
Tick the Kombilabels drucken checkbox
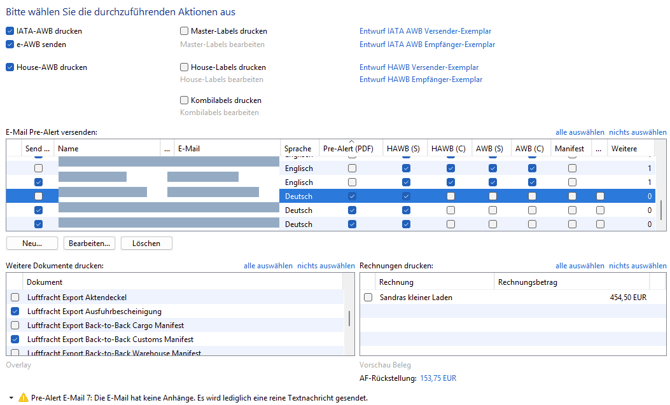tap(184, 100)
